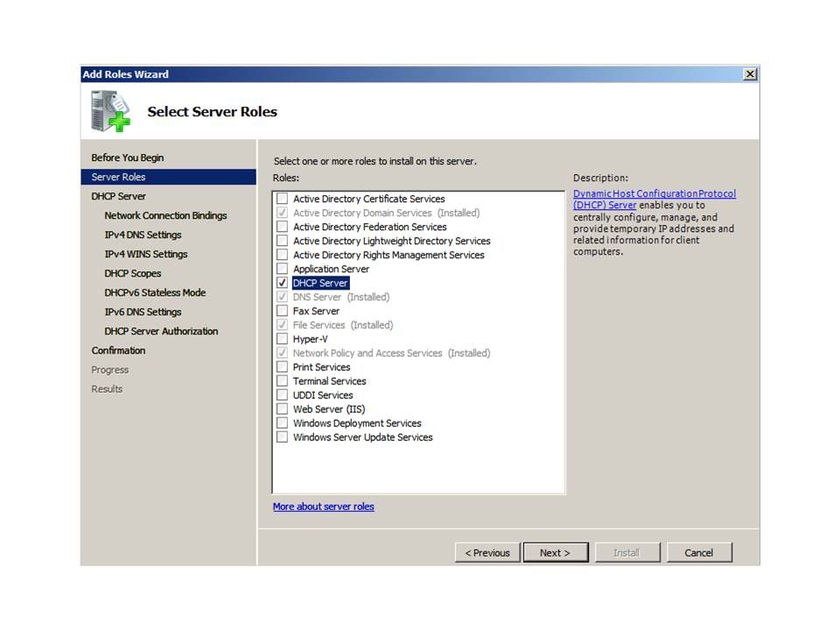Screen dimensions: 840x630
Task: Enable Windows Deployment Services role
Action: pos(282,423)
